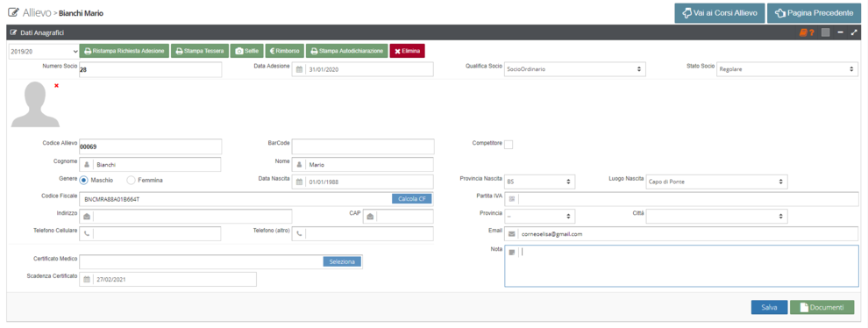868x328 pixels.
Task: Save the record with Salva button
Action: point(769,307)
